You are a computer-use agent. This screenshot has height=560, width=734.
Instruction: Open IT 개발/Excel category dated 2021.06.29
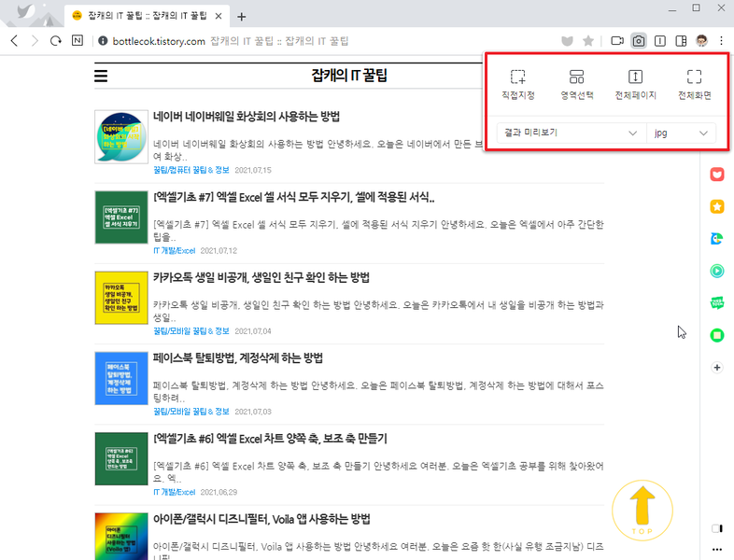(174, 492)
